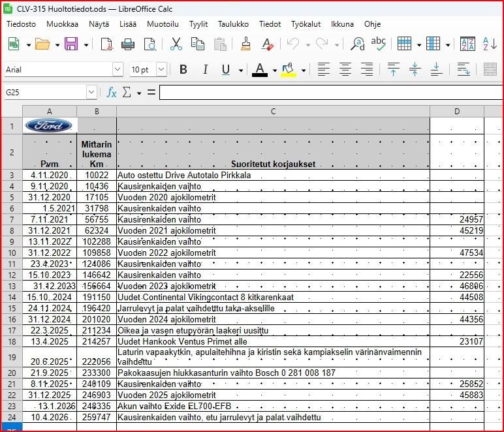This screenshot has height=432, width=504.
Task: Export as PDF icon
Action: click(106, 44)
